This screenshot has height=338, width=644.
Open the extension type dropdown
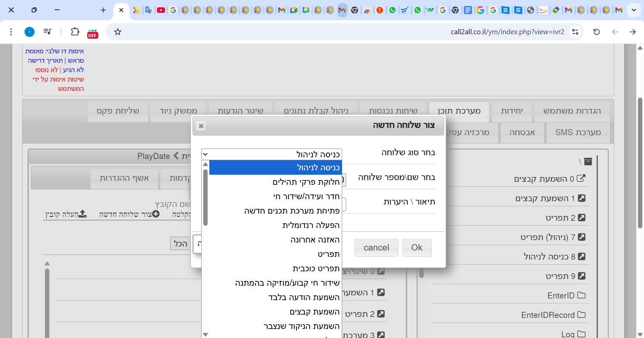click(x=271, y=154)
